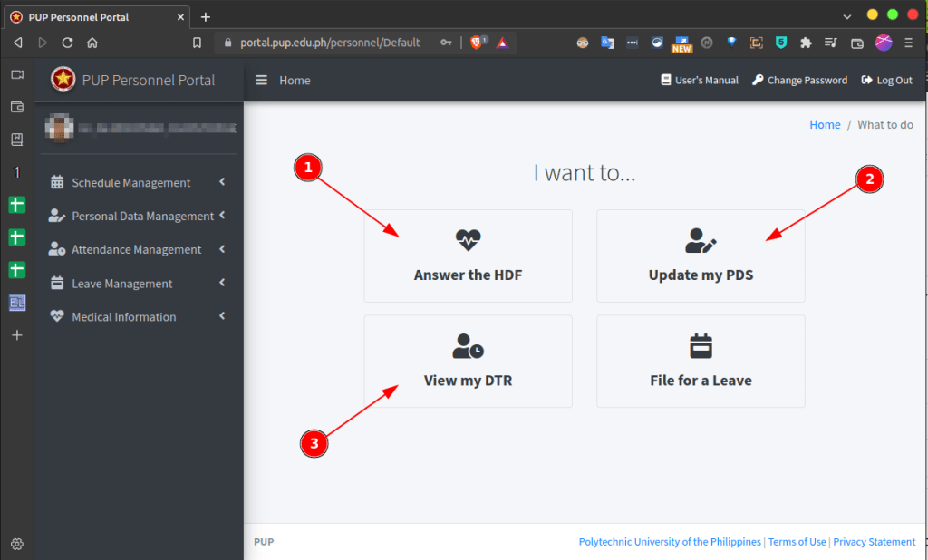Select the PUP Personnel Portal browser tab
This screenshot has width=928, height=560.
pos(91,17)
